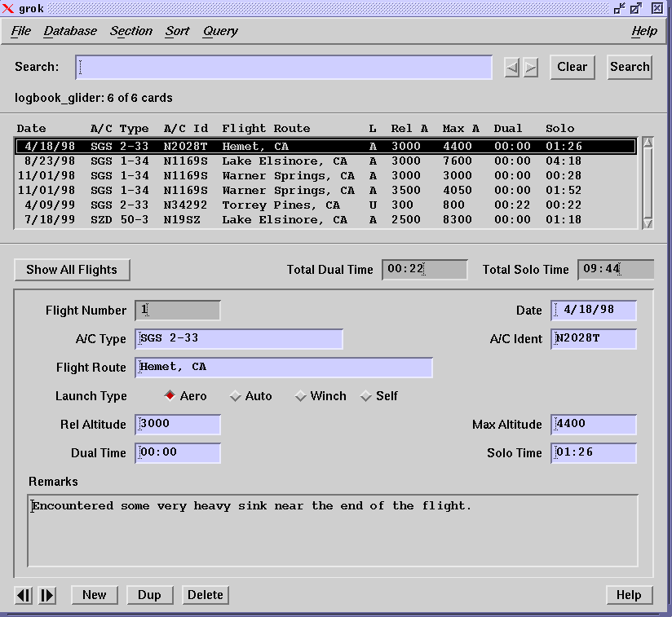This screenshot has width=672, height=617.
Task: Select the 4/09/99 Torrey Pines flight row
Action: click(x=325, y=205)
